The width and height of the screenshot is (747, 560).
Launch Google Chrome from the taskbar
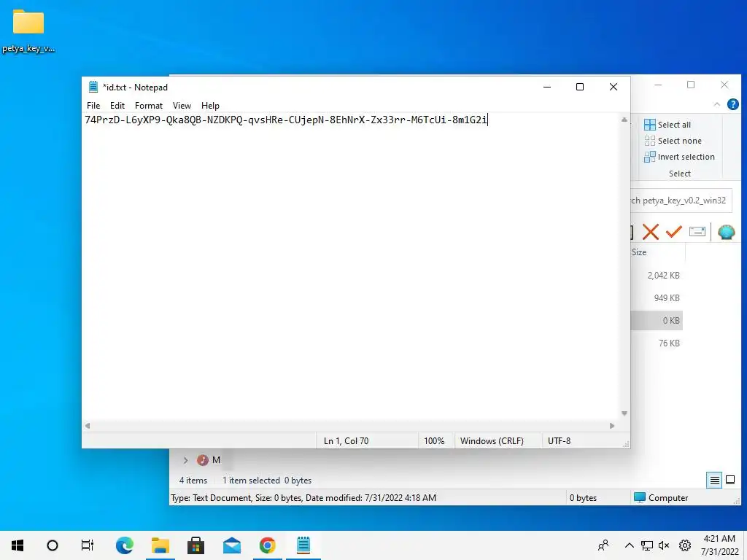click(267, 545)
